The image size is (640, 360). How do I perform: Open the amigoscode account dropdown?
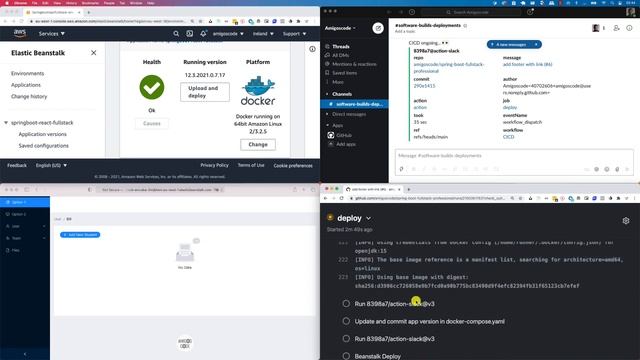[x=228, y=33]
